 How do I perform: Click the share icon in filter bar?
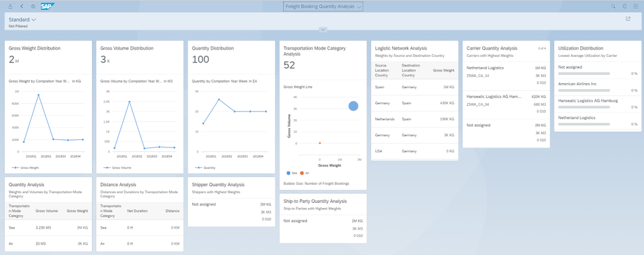click(x=627, y=18)
